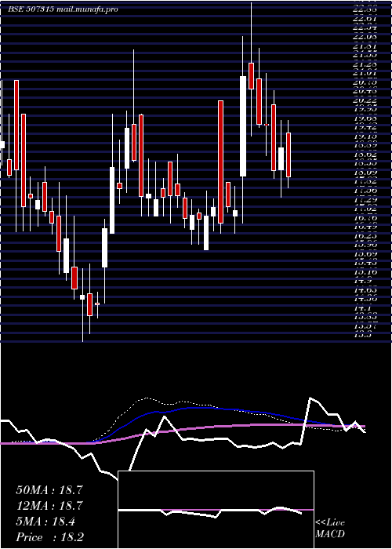Click the 17.29 price axis label

365,199
